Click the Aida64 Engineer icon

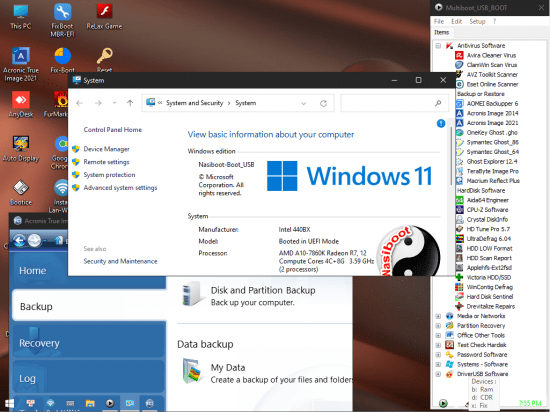459,200
